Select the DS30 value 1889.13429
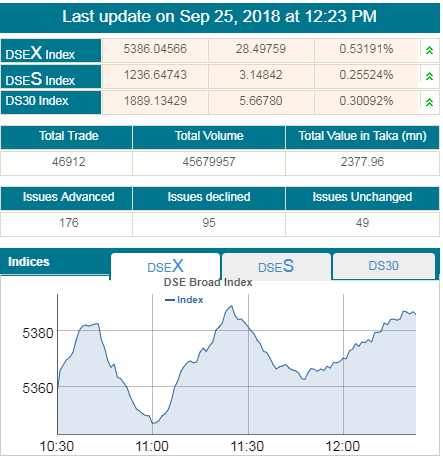The height and width of the screenshot is (458, 443). pos(155,101)
